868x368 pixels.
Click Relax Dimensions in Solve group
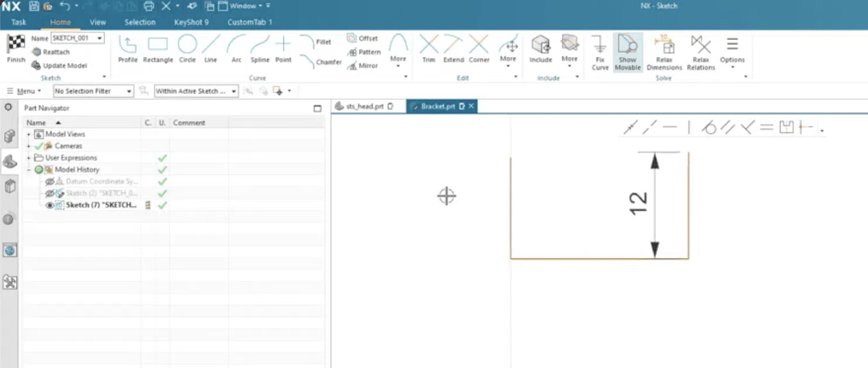664,52
